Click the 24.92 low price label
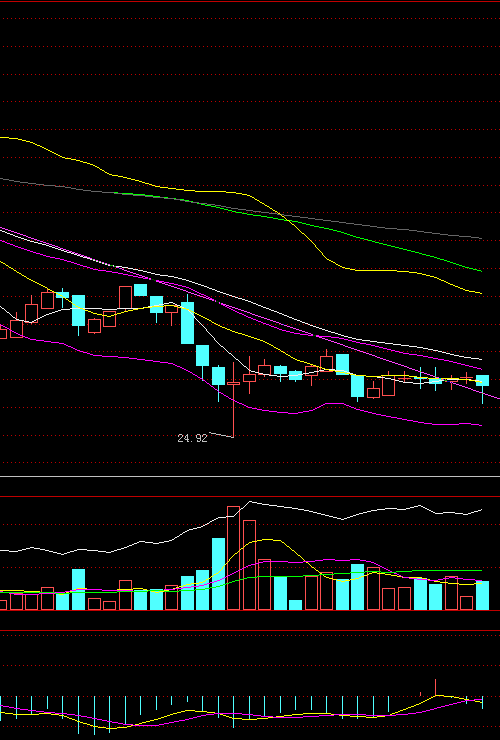This screenshot has height=740, width=500. coord(192,438)
